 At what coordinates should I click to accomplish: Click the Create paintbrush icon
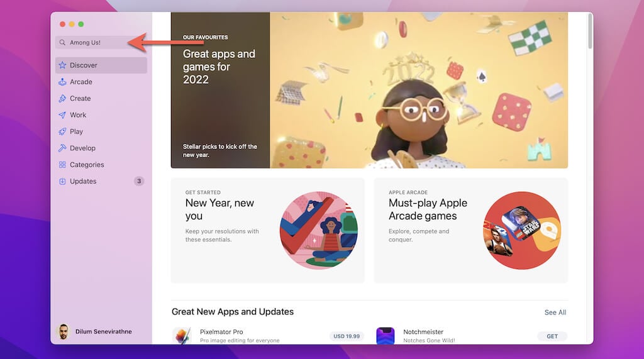pos(62,99)
